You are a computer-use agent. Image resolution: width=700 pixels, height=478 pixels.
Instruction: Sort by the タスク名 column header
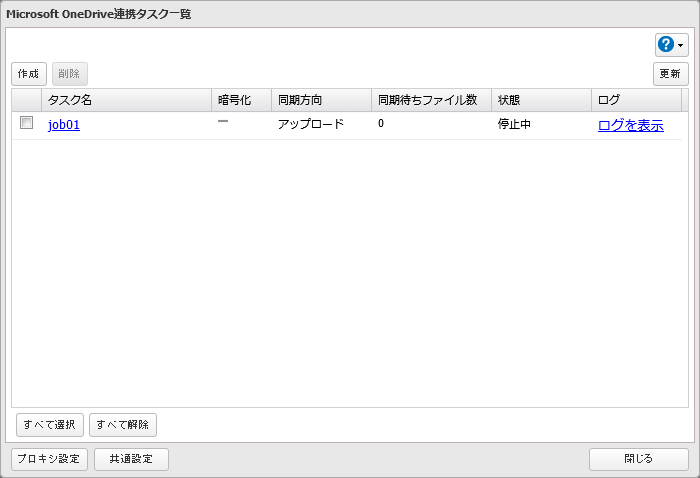coord(126,100)
